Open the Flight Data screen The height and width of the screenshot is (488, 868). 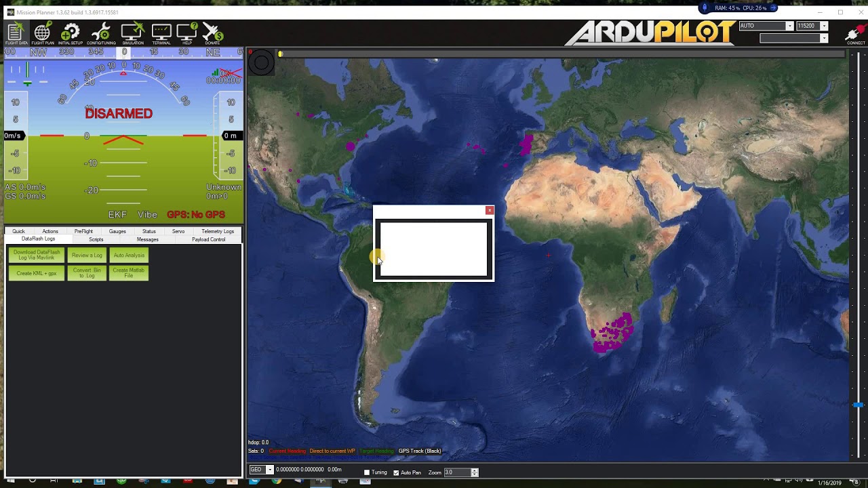click(16, 34)
